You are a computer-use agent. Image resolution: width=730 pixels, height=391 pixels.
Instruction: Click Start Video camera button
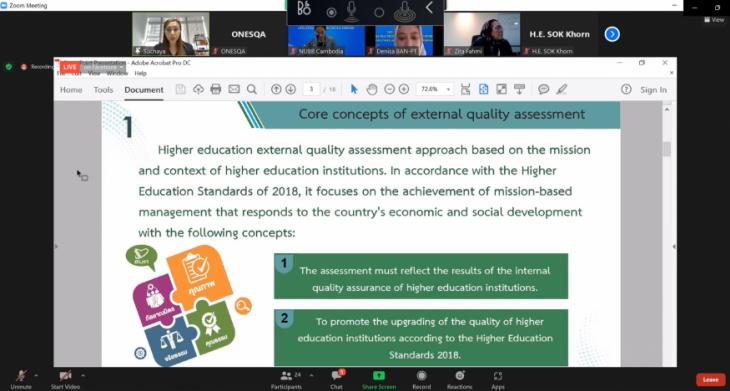65,378
